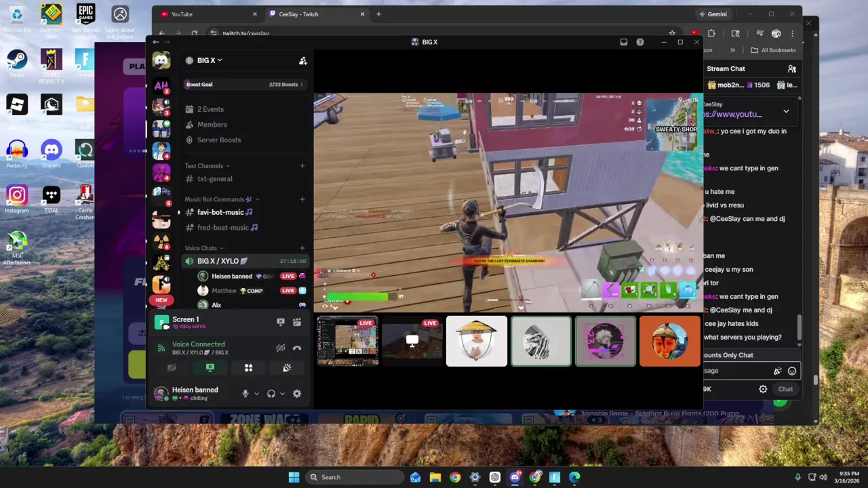Open the soundboard button

tap(287, 367)
